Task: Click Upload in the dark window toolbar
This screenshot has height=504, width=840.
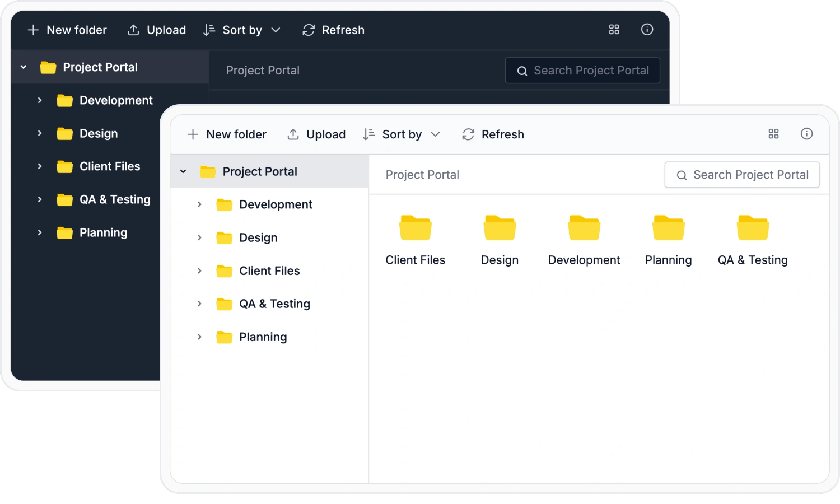Action: (157, 30)
